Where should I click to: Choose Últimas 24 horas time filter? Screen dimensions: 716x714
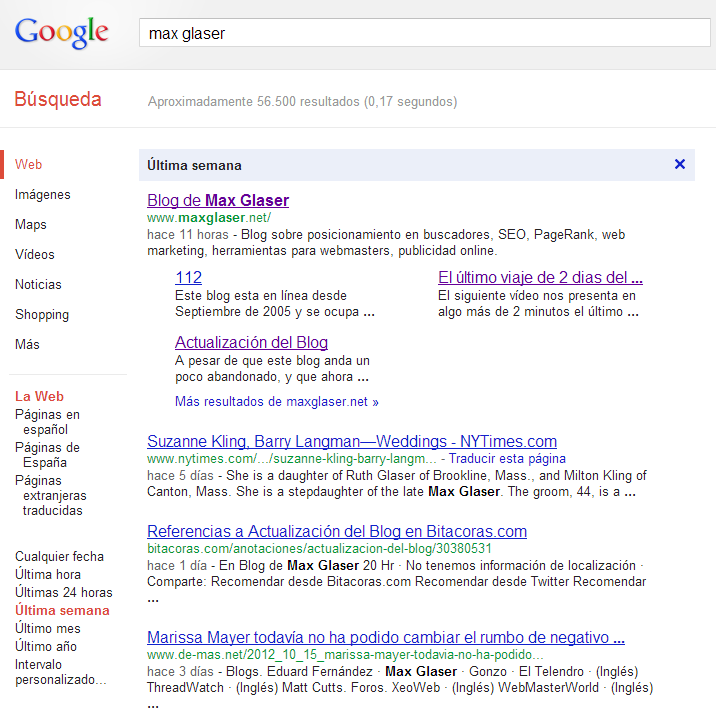pyautogui.click(x=63, y=593)
